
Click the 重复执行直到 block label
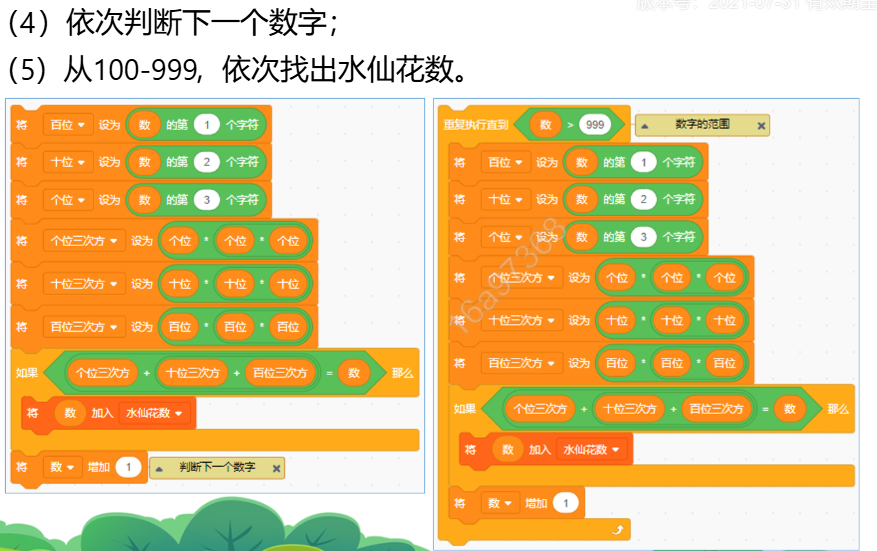pos(476,125)
